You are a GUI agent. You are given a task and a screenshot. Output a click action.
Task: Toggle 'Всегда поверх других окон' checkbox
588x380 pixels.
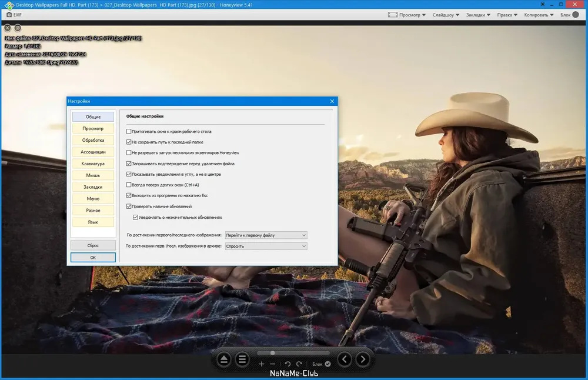point(129,185)
